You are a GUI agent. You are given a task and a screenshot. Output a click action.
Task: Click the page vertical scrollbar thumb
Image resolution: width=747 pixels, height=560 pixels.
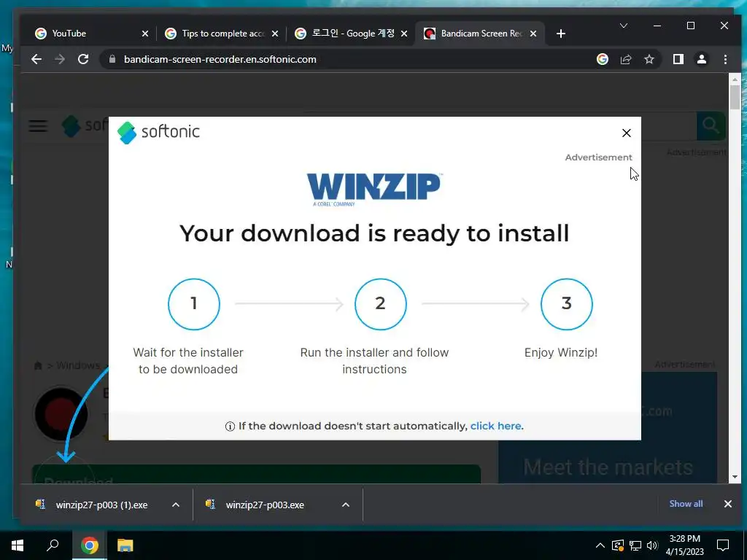click(734, 97)
